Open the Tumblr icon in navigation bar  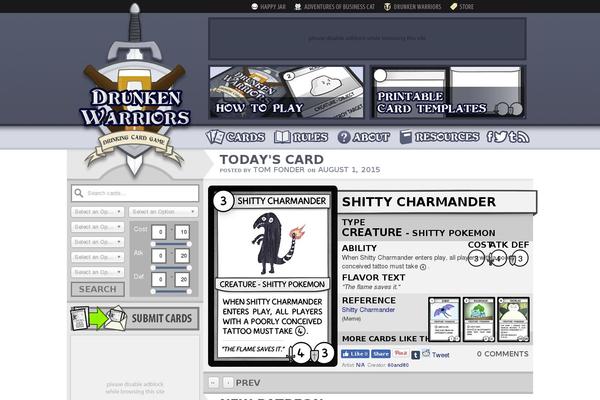512,137
